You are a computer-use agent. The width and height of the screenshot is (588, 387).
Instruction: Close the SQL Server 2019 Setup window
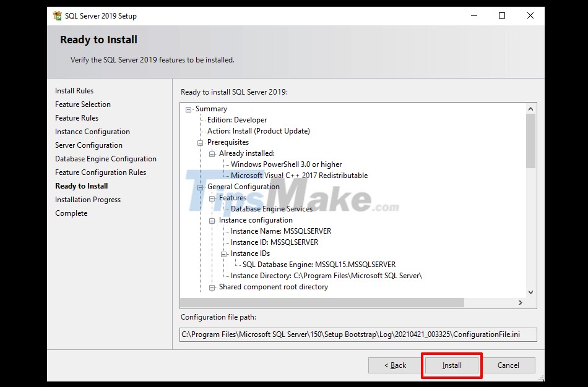(x=530, y=15)
